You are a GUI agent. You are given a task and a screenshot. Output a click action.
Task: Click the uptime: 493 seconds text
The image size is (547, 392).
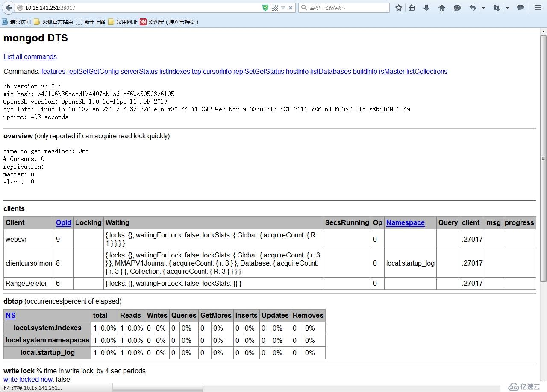(x=36, y=117)
